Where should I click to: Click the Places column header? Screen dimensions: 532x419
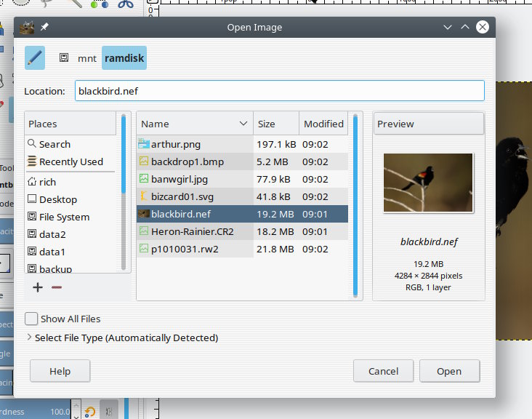(70, 124)
